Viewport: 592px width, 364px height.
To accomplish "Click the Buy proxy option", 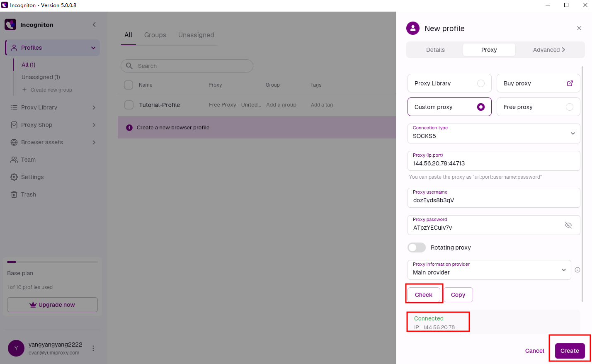I will 539,83.
